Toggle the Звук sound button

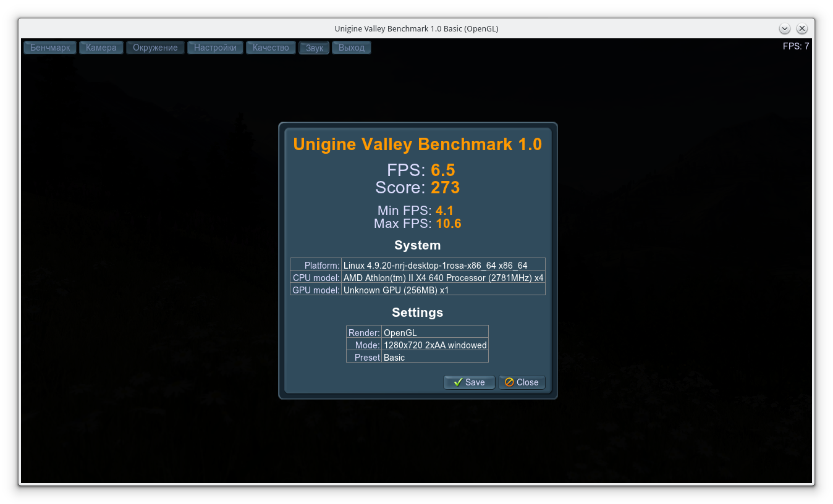click(x=315, y=48)
